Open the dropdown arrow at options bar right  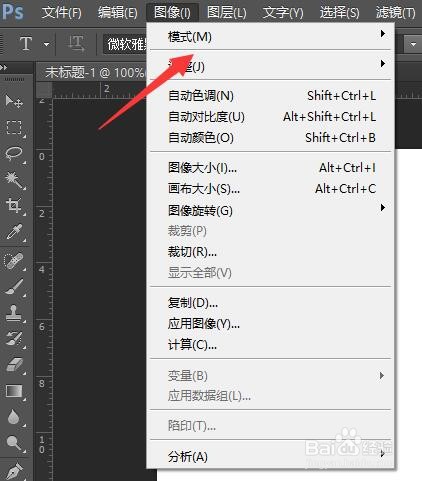(413, 44)
